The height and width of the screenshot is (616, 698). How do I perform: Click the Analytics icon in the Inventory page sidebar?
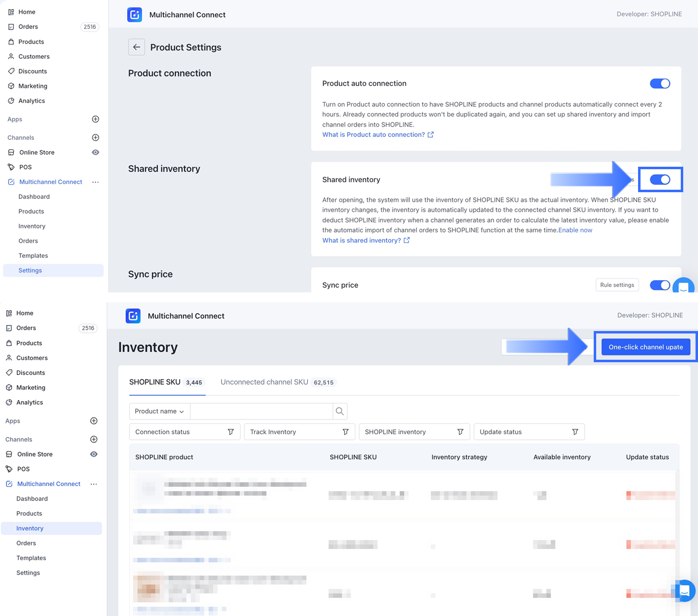coord(9,402)
